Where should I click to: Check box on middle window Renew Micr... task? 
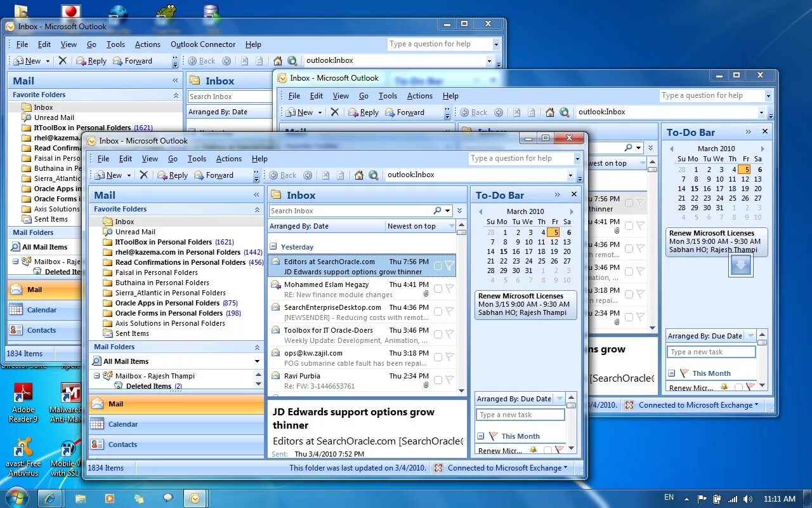pos(738,387)
